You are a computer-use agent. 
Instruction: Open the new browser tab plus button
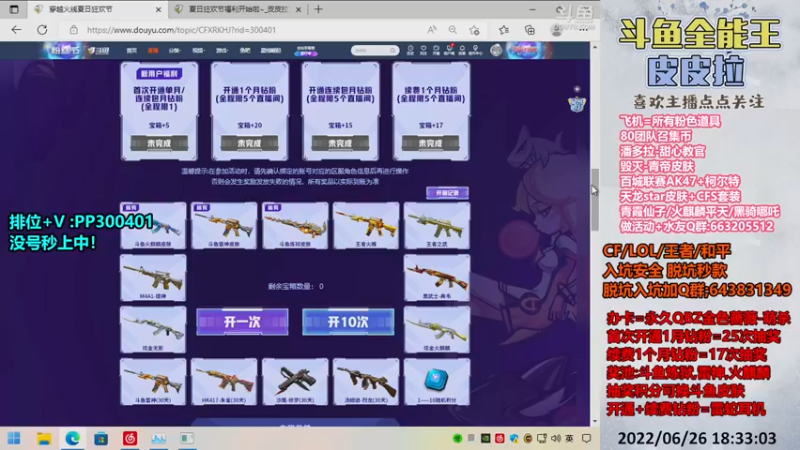pos(318,9)
